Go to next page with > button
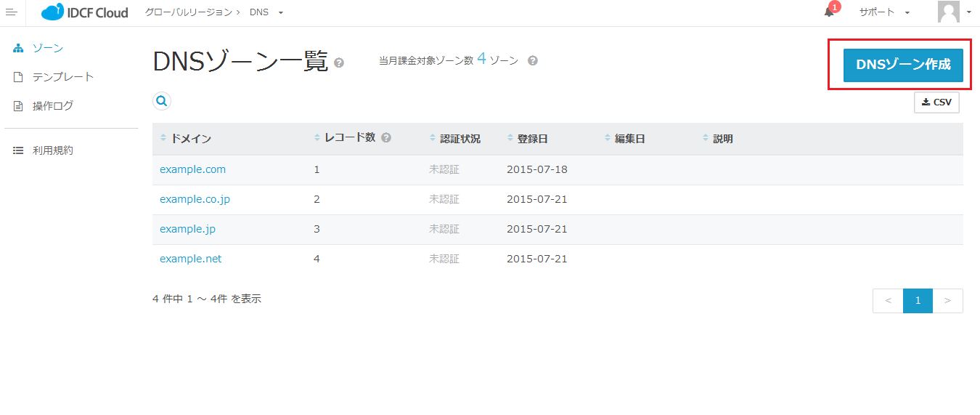This screenshot has width=980, height=415. coord(947,301)
